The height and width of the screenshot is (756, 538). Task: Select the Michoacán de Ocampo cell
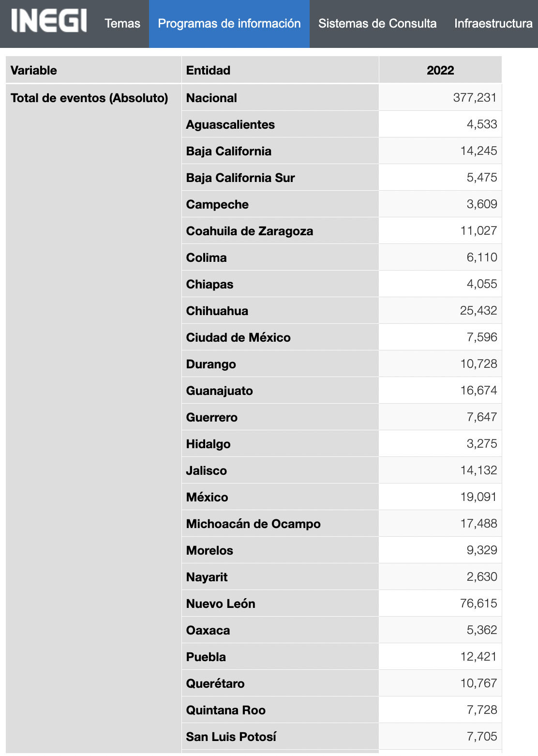click(254, 524)
